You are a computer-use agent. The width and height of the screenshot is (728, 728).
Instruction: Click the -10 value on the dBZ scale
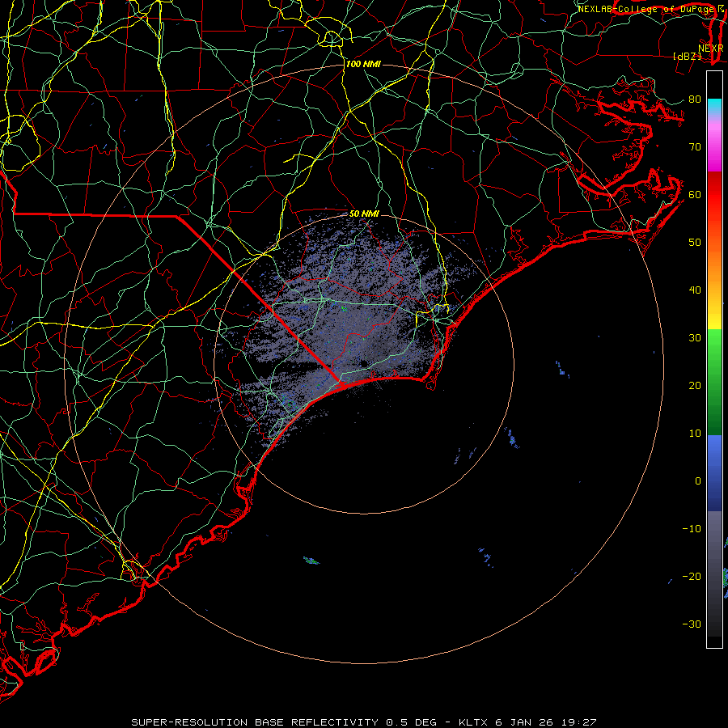692,528
